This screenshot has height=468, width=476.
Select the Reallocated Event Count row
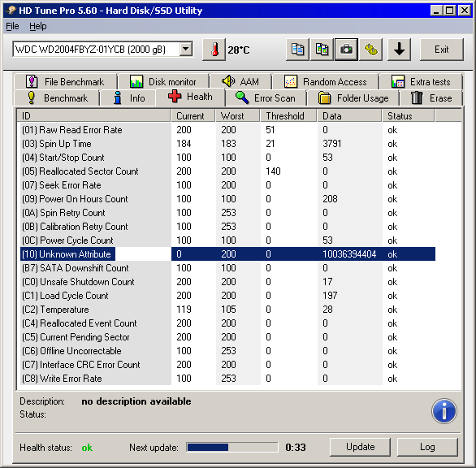pos(227,323)
